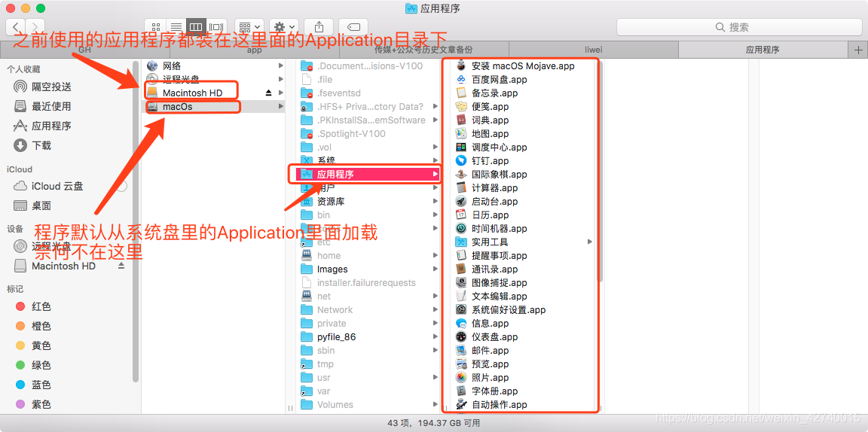The width and height of the screenshot is (868, 432).
Task: Add a new tab with plus button
Action: tap(859, 50)
